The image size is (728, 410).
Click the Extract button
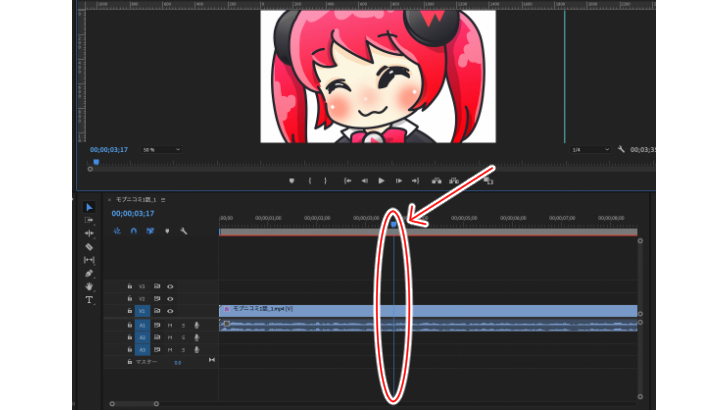click(x=454, y=181)
